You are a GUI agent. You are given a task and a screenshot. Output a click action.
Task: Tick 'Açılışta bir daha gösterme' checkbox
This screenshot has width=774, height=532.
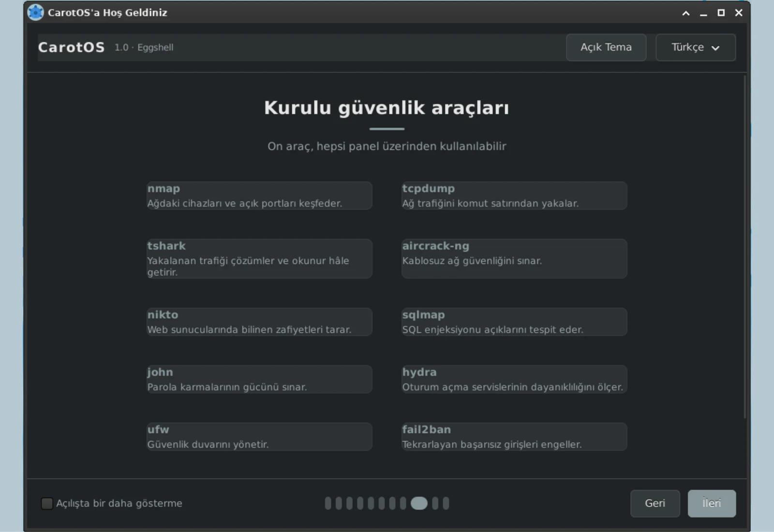(x=47, y=503)
